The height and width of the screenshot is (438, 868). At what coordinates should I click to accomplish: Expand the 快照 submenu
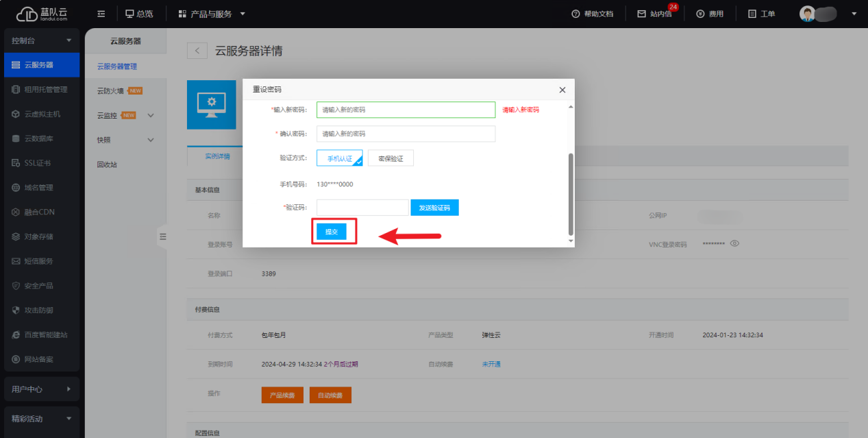coord(151,140)
